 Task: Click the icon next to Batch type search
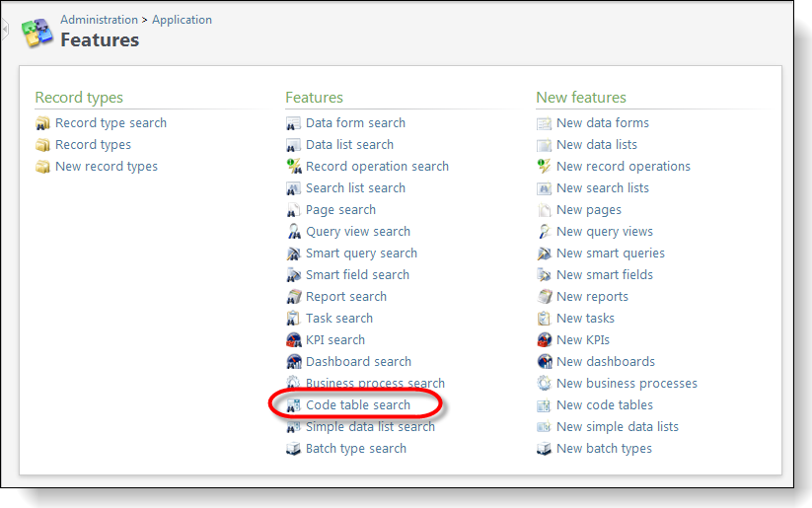tap(293, 449)
